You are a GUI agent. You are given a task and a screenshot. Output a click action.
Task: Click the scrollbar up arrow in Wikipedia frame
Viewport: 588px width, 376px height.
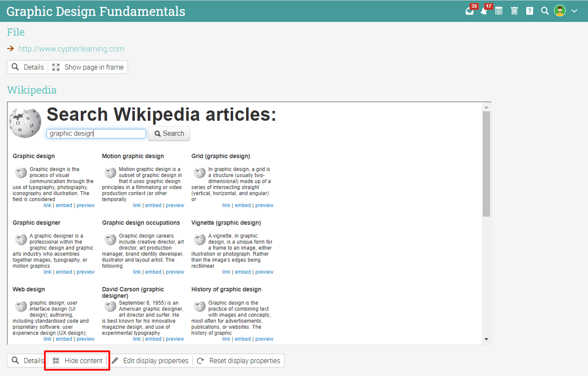tap(486, 107)
